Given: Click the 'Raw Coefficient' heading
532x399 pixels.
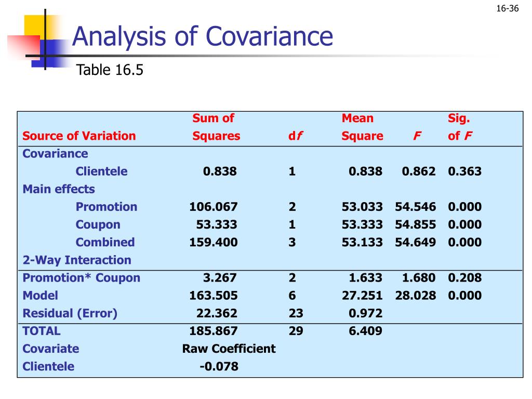Looking at the screenshot, I should pyautogui.click(x=229, y=349).
